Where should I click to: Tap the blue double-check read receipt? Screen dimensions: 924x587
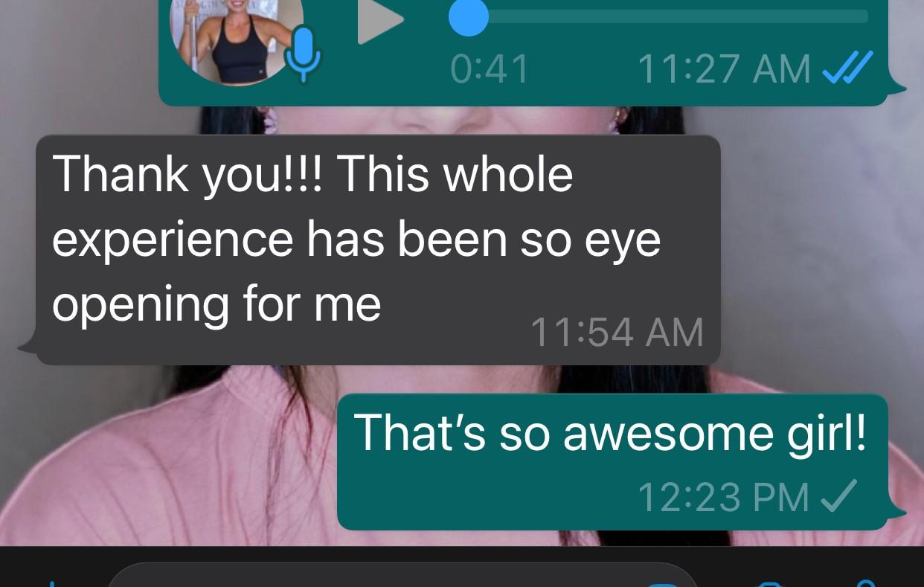846,68
